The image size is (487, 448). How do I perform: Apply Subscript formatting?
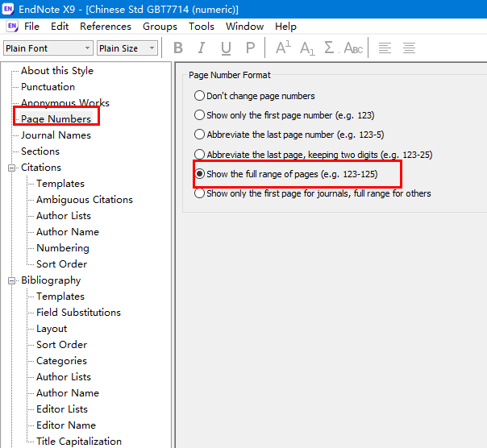(307, 48)
